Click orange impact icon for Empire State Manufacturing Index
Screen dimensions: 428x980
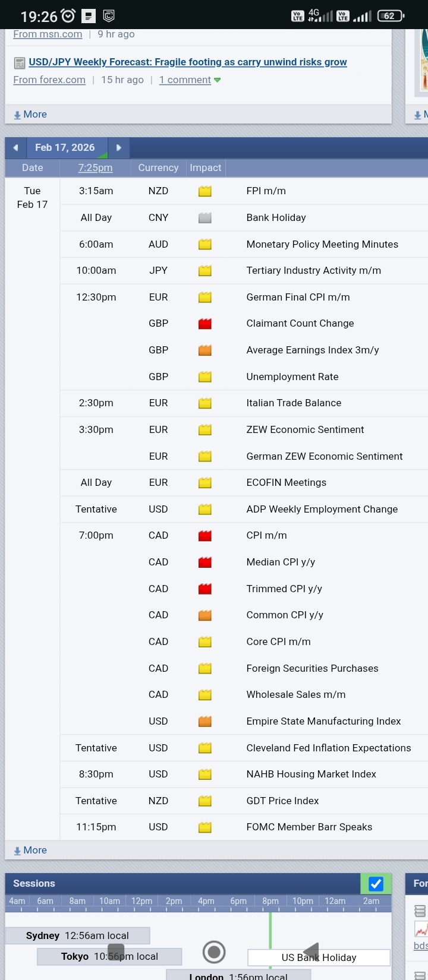(x=205, y=722)
